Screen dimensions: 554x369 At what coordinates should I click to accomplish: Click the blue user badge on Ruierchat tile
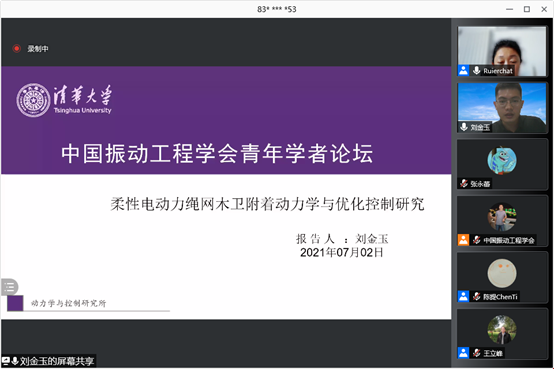[x=463, y=70]
